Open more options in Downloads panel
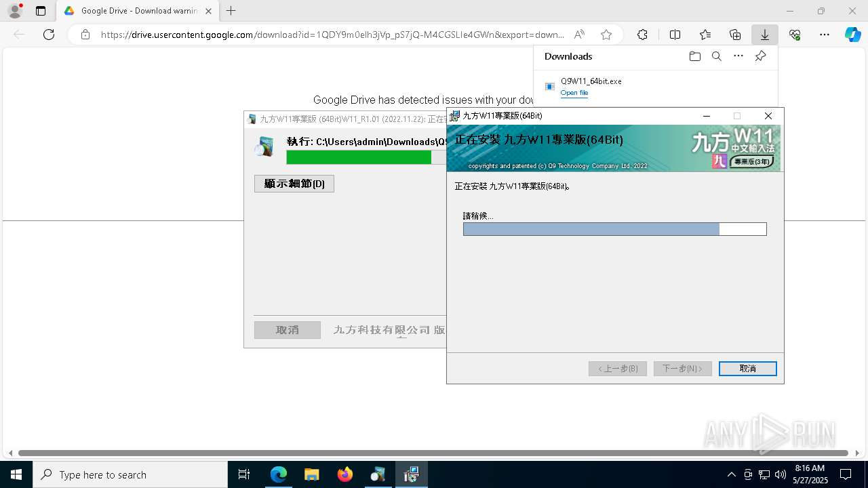The width and height of the screenshot is (868, 488). pyautogui.click(x=738, y=56)
